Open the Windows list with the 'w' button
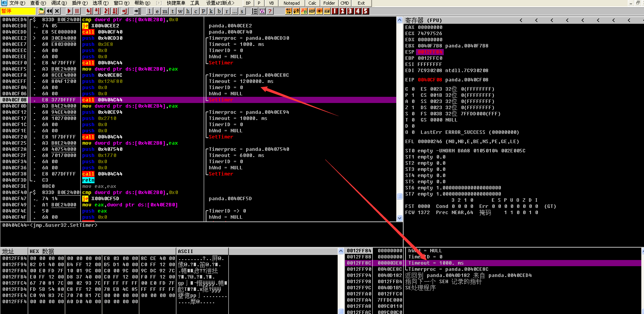This screenshot has width=644, height=314. click(x=180, y=11)
